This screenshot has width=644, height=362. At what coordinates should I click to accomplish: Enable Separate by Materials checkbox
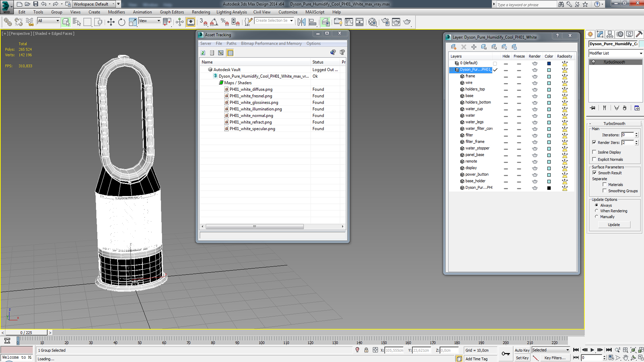pyautogui.click(x=605, y=184)
